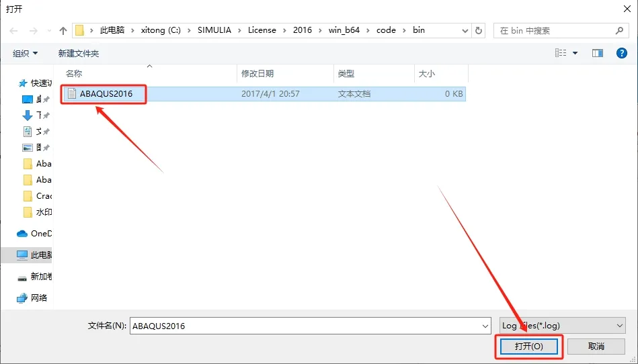Expand address bar history dropdown
The height and width of the screenshot is (364, 638).
pos(465,31)
